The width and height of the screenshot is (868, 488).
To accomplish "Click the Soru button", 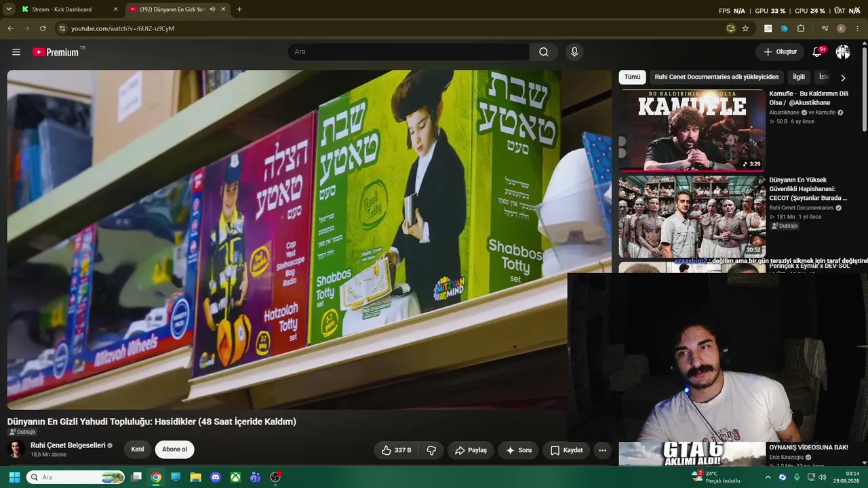I will 518,450.
